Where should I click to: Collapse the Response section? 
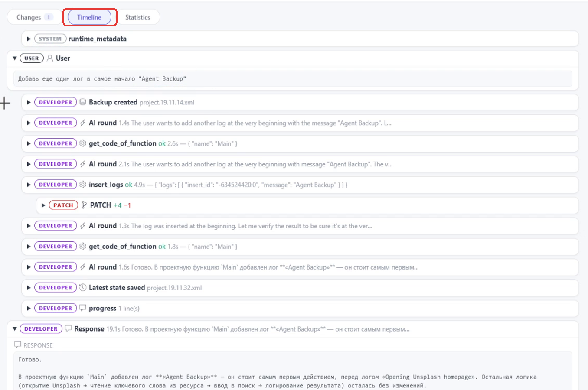[x=15, y=329]
